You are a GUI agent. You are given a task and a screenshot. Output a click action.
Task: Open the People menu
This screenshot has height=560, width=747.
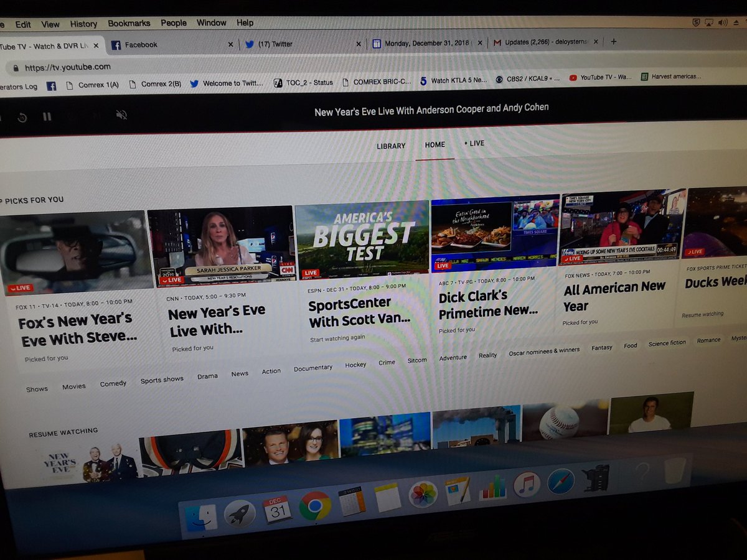coord(174,23)
